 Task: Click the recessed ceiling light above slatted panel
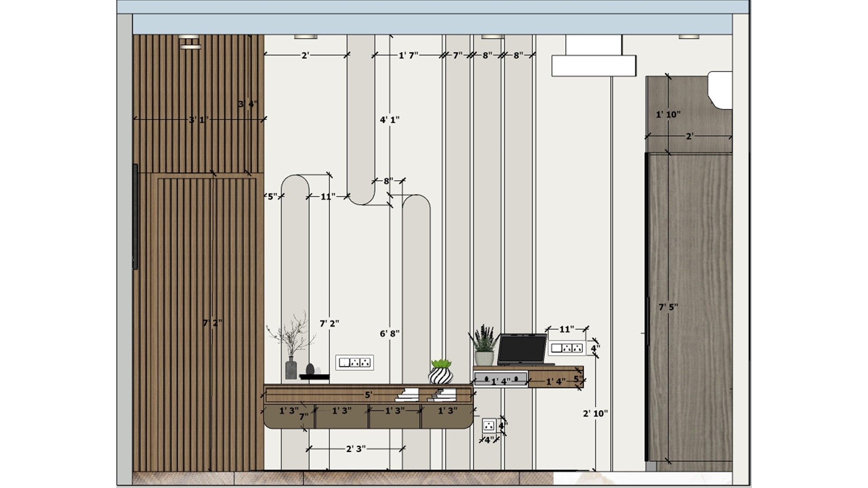tap(189, 37)
